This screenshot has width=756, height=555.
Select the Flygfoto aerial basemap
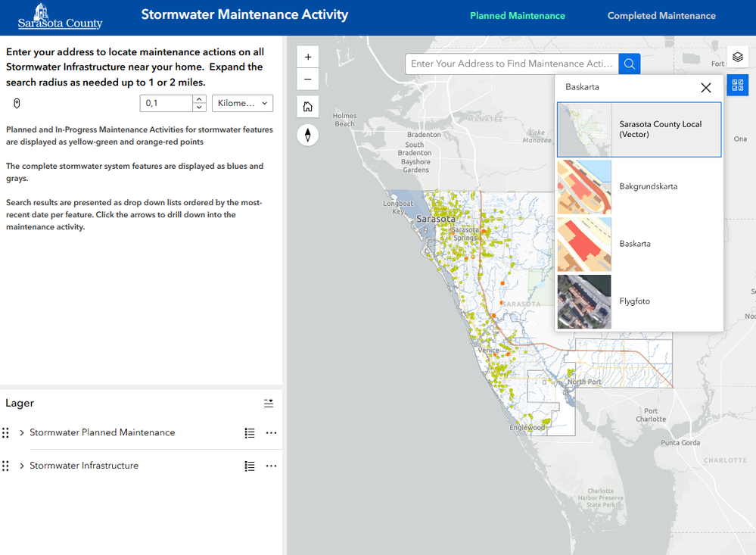pyautogui.click(x=639, y=301)
